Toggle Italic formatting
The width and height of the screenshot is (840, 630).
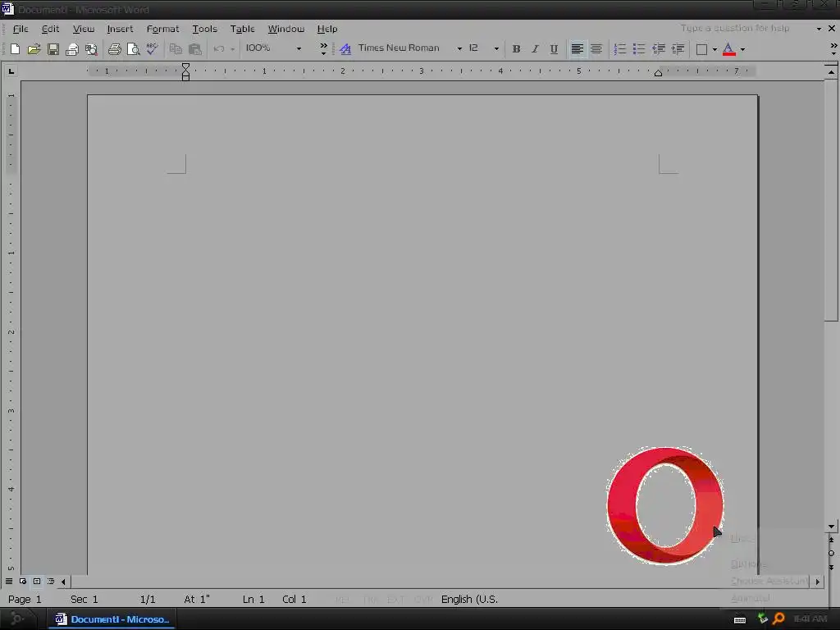tap(535, 48)
